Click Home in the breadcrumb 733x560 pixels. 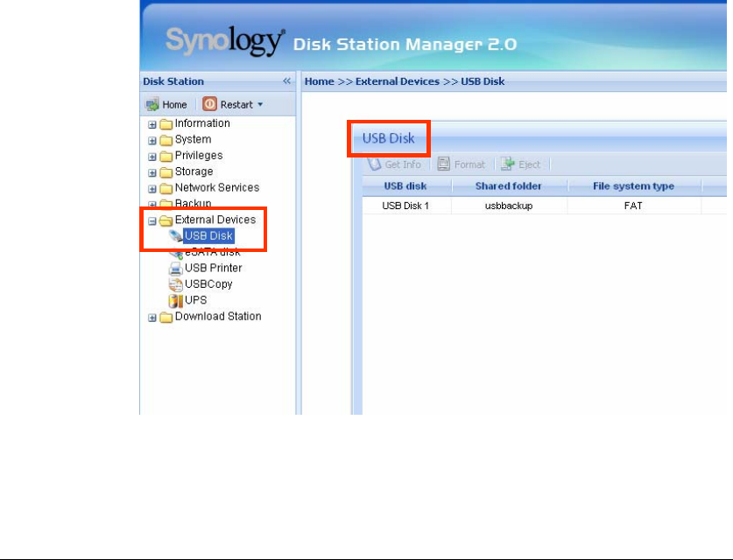tap(320, 81)
